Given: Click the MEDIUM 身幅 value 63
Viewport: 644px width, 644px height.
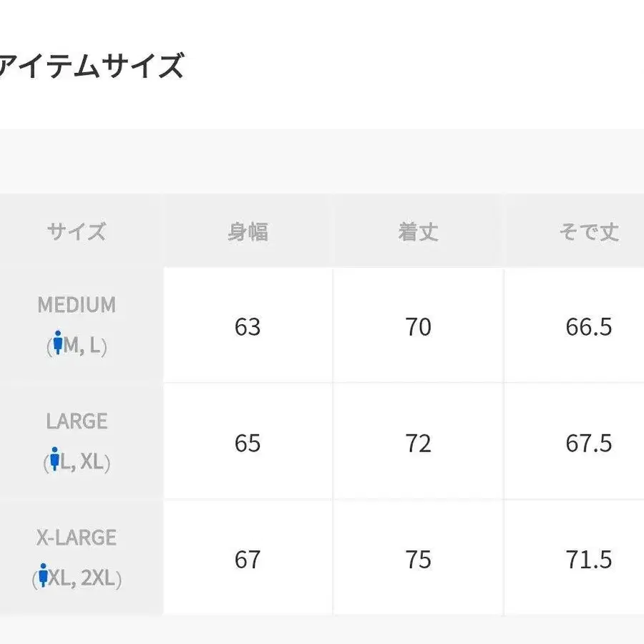Looking at the screenshot, I should pos(248,327).
